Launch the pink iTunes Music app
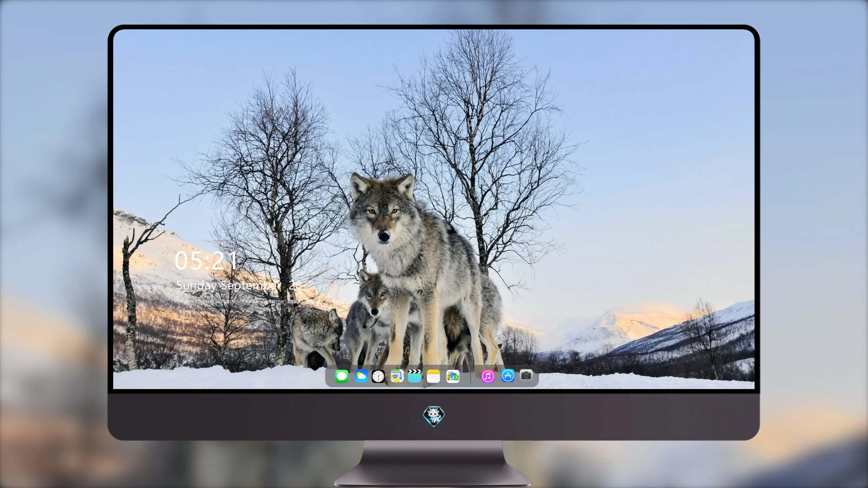The image size is (868, 488). (x=488, y=376)
